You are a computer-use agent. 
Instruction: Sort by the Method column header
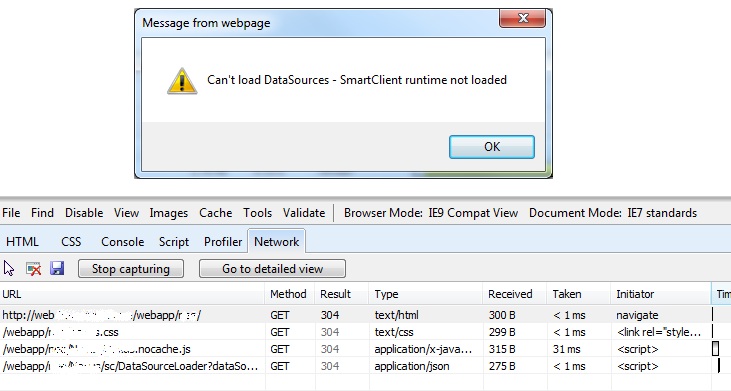tap(290, 294)
